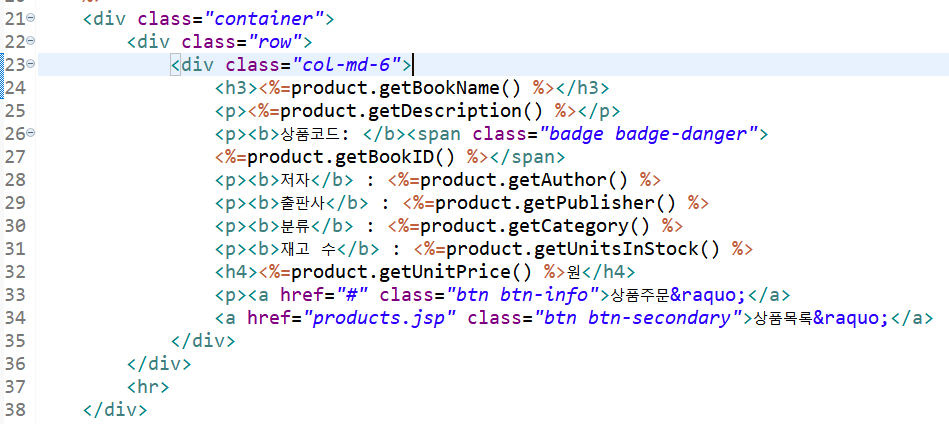Click line number 27 in the gutter
Image resolution: width=949 pixels, height=424 pixels.
[x=16, y=157]
